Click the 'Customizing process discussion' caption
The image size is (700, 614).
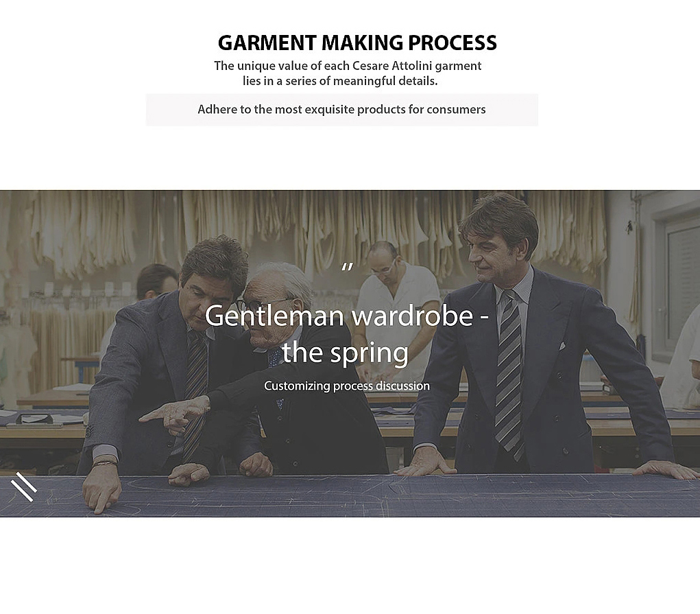tap(347, 386)
